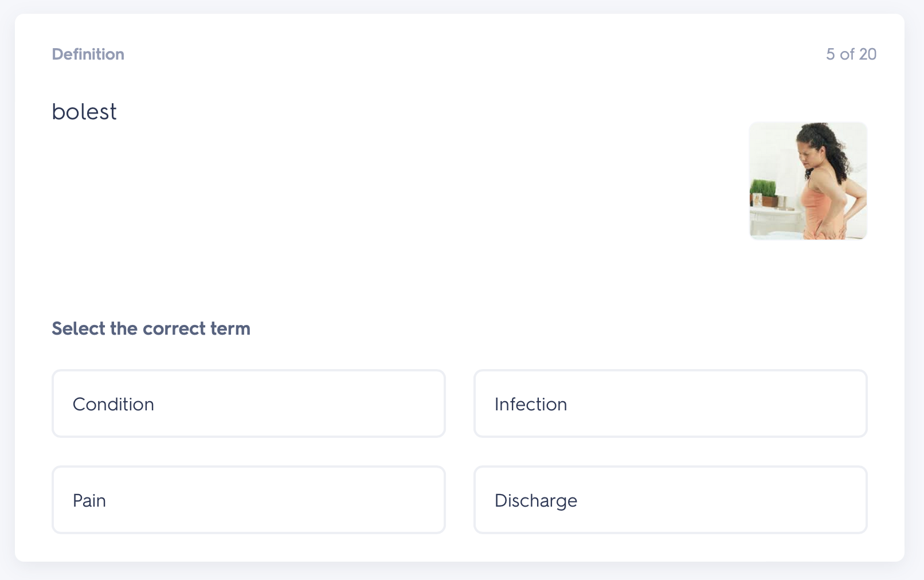Click the 'Definition' label
This screenshot has height=580, width=924.
pos(88,54)
